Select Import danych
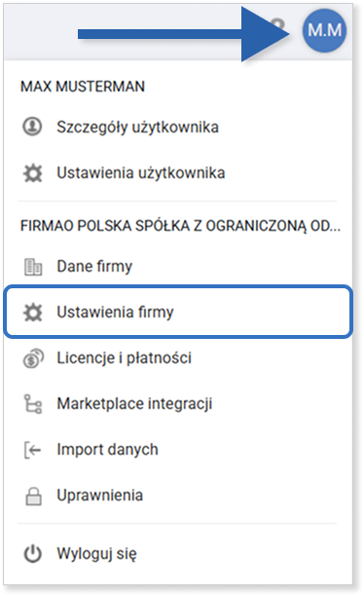This screenshot has height=596, width=364. (177, 450)
